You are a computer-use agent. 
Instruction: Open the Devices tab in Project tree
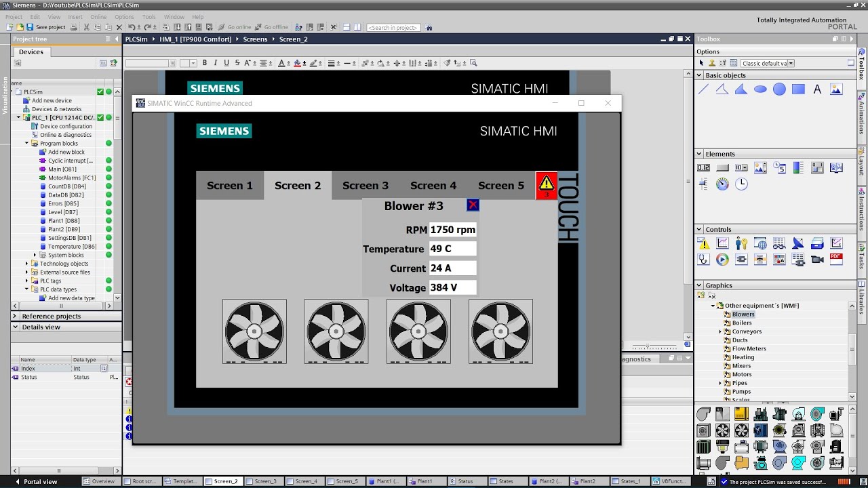pos(31,52)
